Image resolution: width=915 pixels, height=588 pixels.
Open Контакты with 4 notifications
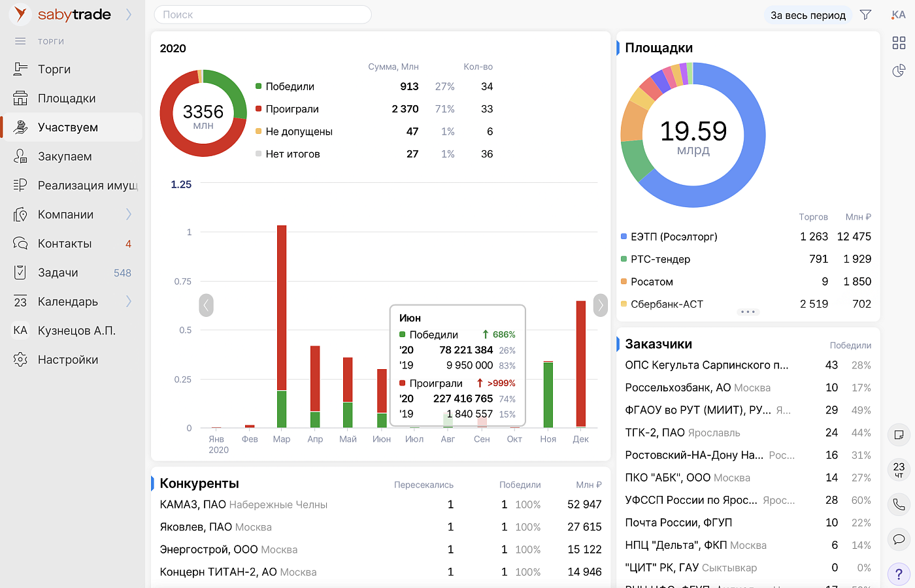(72, 244)
